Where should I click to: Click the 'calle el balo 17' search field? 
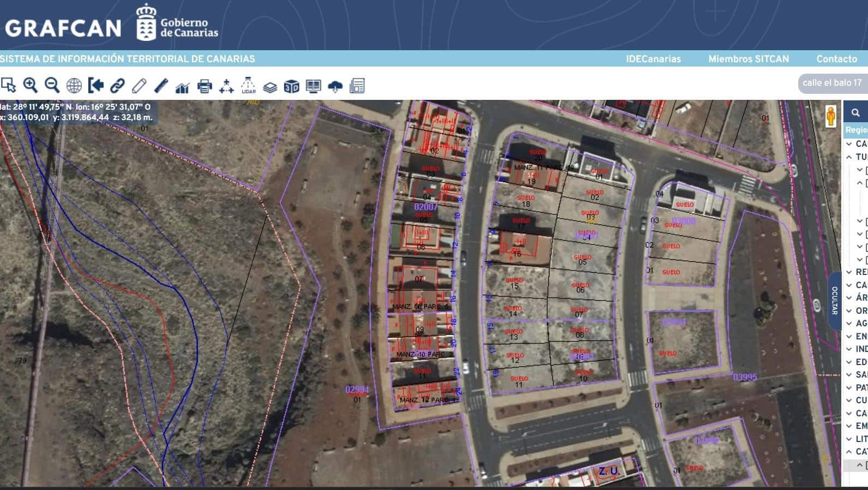tap(833, 83)
